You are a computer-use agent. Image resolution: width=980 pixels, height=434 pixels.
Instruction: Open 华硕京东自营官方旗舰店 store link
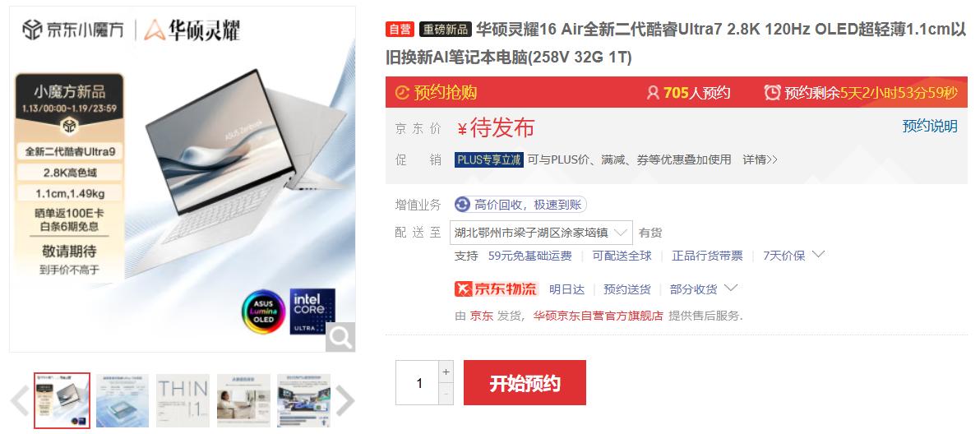598,316
